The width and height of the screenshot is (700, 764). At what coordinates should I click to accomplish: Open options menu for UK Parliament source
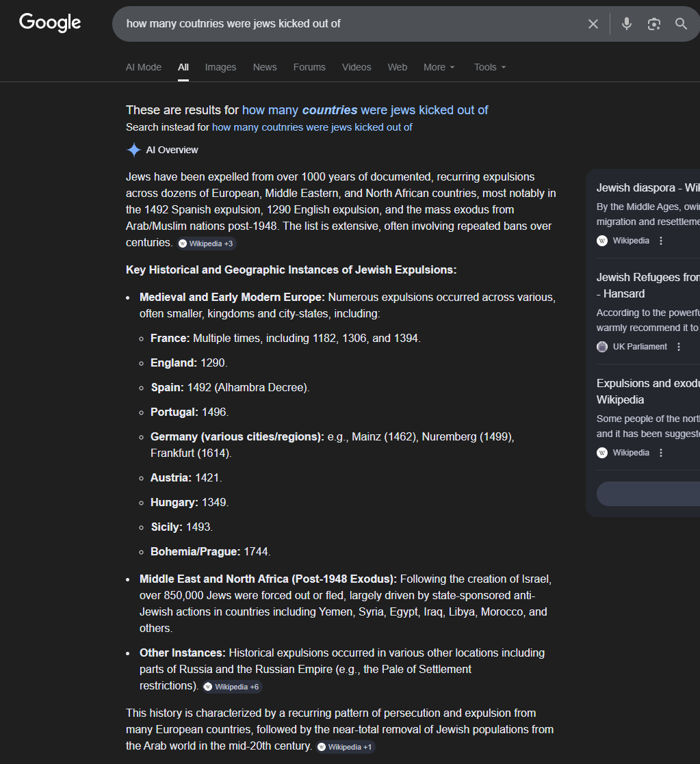(x=679, y=347)
